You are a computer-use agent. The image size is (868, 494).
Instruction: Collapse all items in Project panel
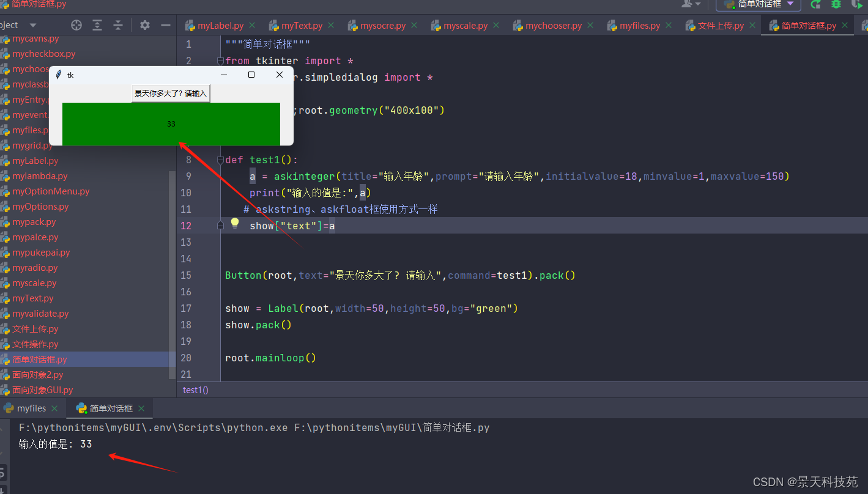(118, 25)
